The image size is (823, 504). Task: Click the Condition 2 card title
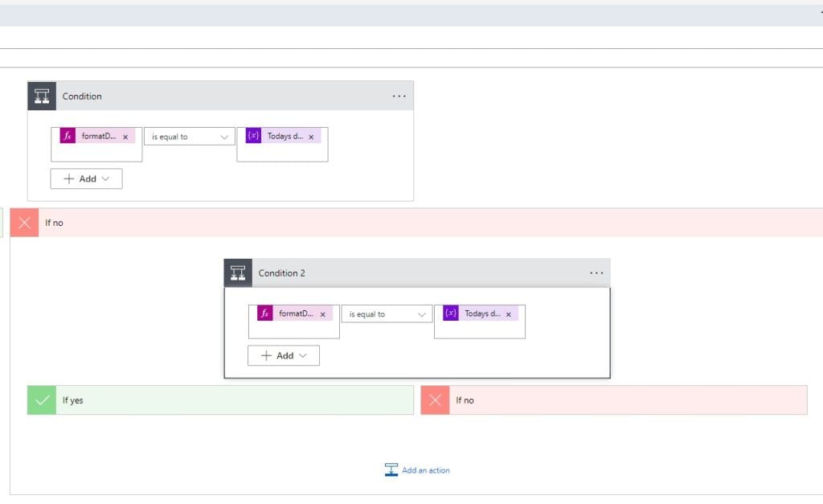coord(282,273)
